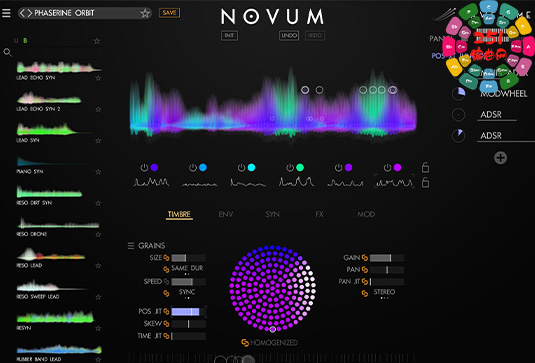The height and width of the screenshot is (363, 535).
Task: Select Rubber Band Lead preset thumbnail
Action: [x=59, y=349]
